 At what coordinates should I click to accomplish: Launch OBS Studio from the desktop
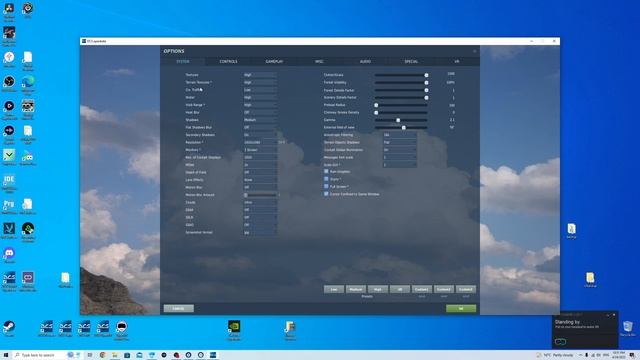9,82
